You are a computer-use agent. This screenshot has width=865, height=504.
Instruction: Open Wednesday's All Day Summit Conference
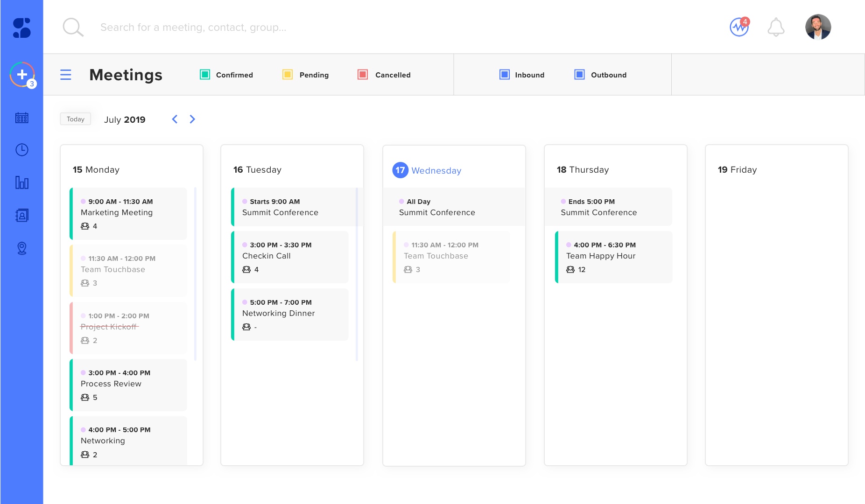454,207
